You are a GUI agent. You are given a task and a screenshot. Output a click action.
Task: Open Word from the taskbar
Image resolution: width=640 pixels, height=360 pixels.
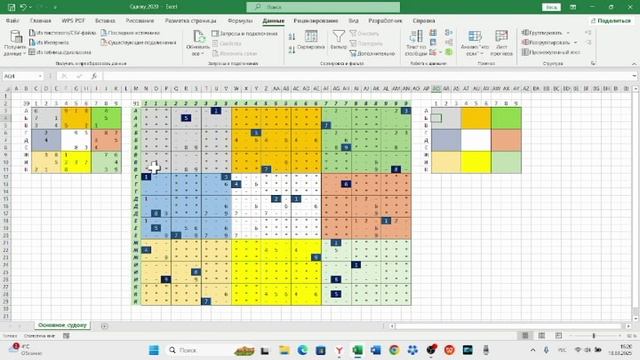(x=376, y=350)
